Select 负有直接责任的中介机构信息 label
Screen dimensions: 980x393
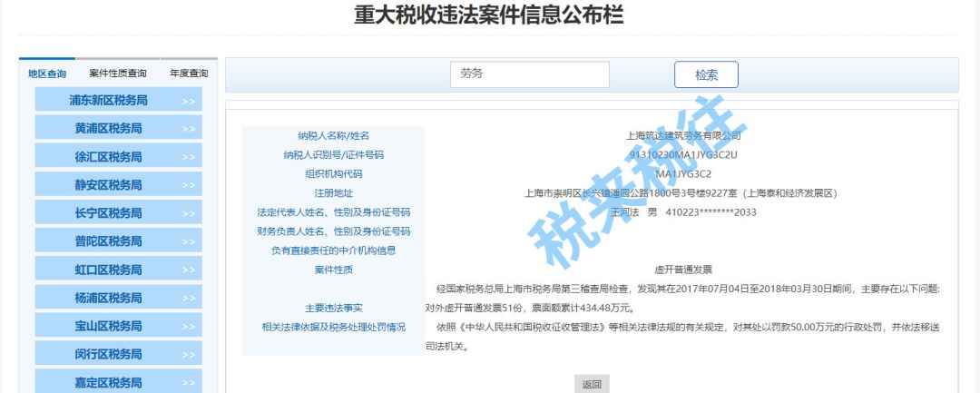[x=333, y=251]
